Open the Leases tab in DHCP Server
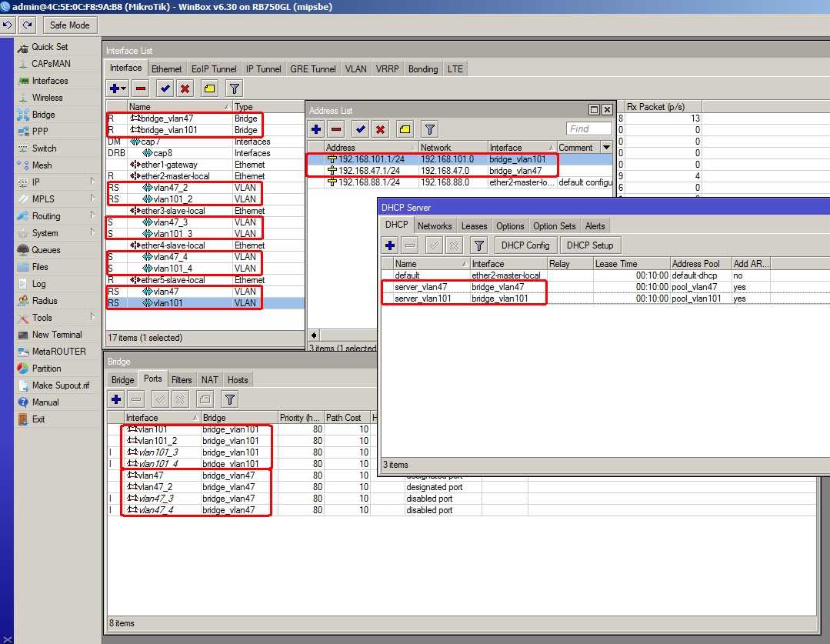Viewport: 830px width, 644px height. click(x=474, y=226)
